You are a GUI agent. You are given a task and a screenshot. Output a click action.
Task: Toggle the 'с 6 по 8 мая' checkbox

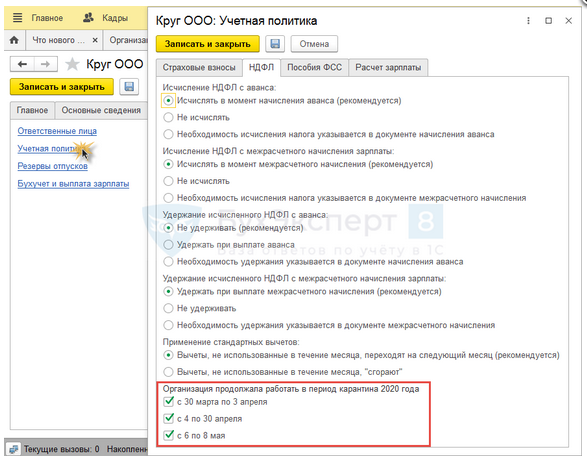(x=168, y=435)
